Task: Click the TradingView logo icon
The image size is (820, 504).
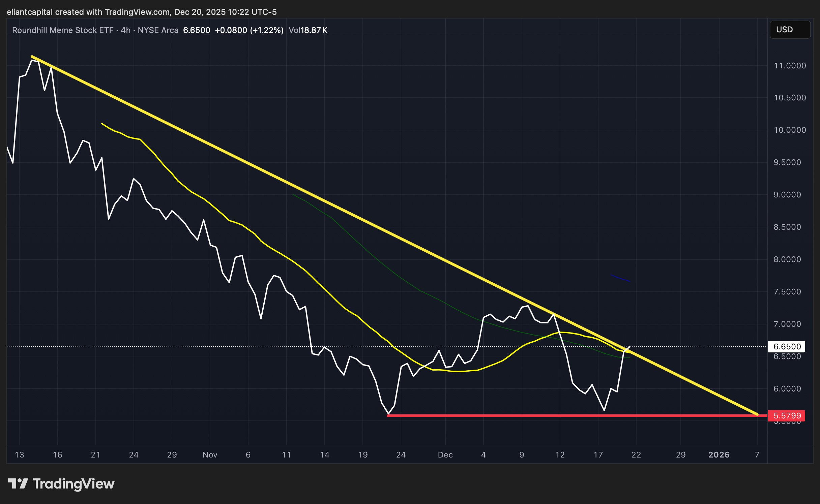Action: pos(18,483)
